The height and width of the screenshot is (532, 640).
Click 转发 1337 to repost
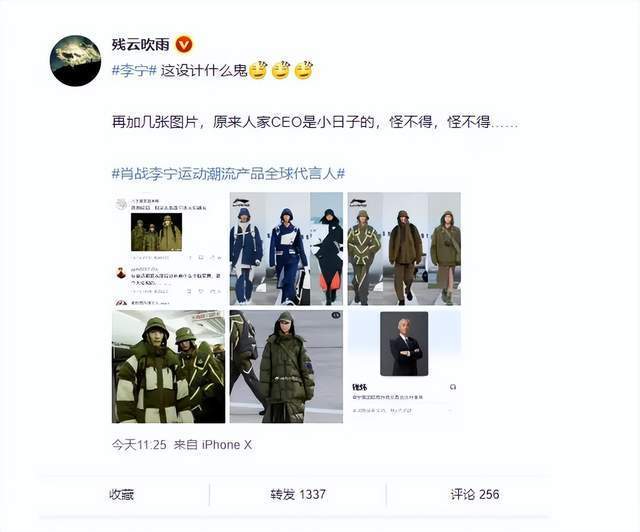coord(298,494)
